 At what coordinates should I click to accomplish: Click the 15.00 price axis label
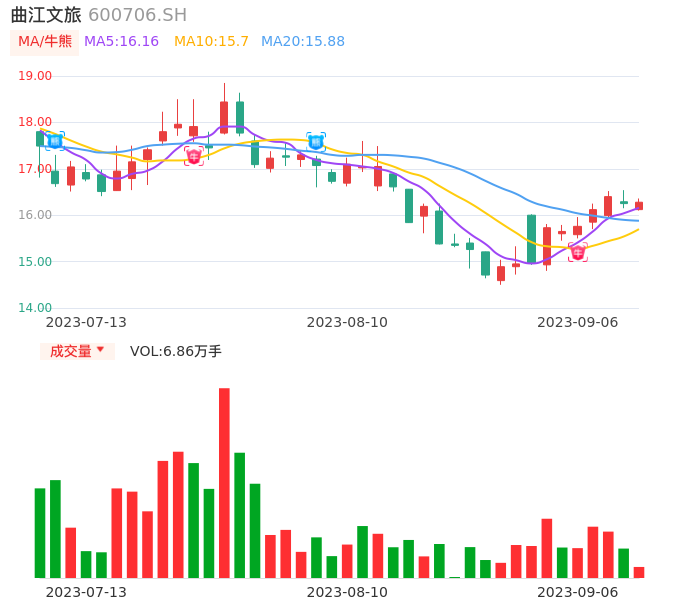(x=35, y=262)
